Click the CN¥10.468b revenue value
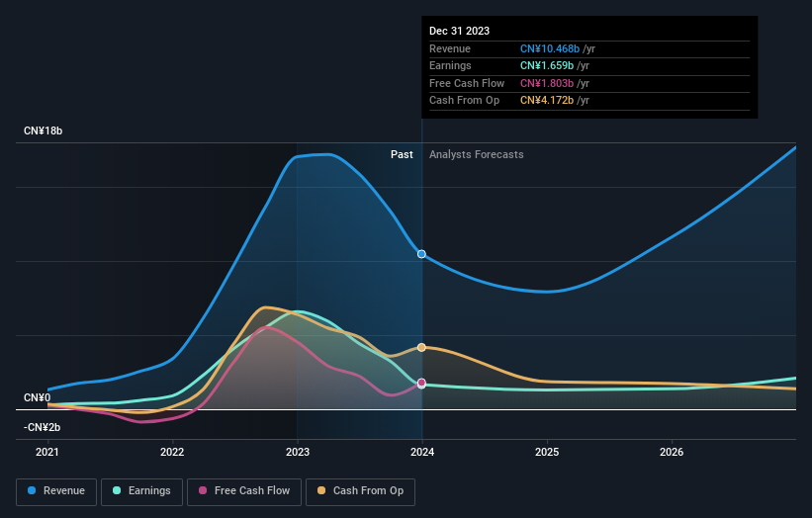The height and width of the screenshot is (518, 812). point(550,48)
